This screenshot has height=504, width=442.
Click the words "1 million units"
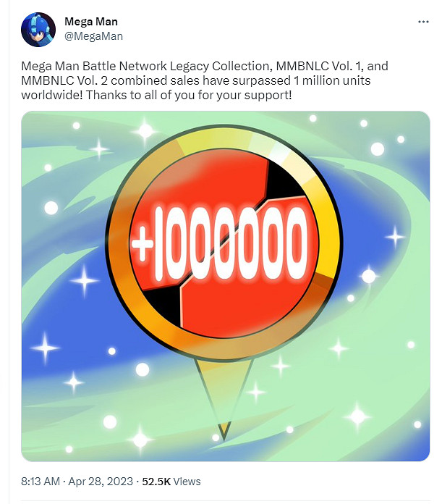click(332, 80)
